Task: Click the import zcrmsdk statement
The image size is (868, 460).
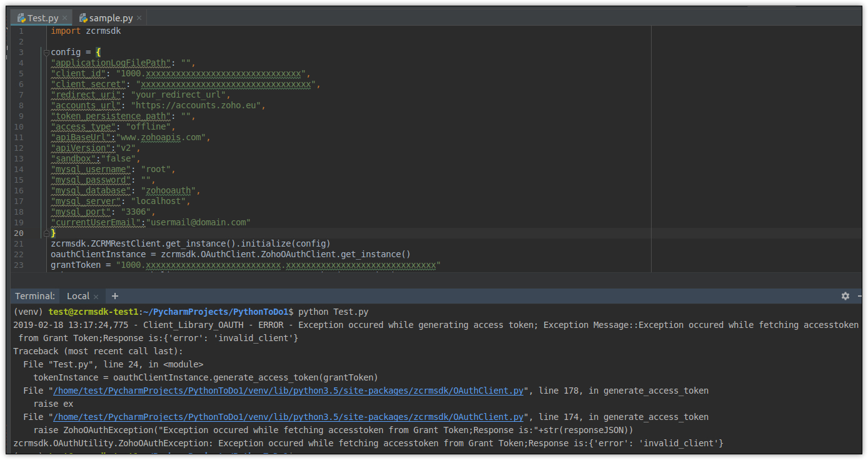Action: pos(86,31)
